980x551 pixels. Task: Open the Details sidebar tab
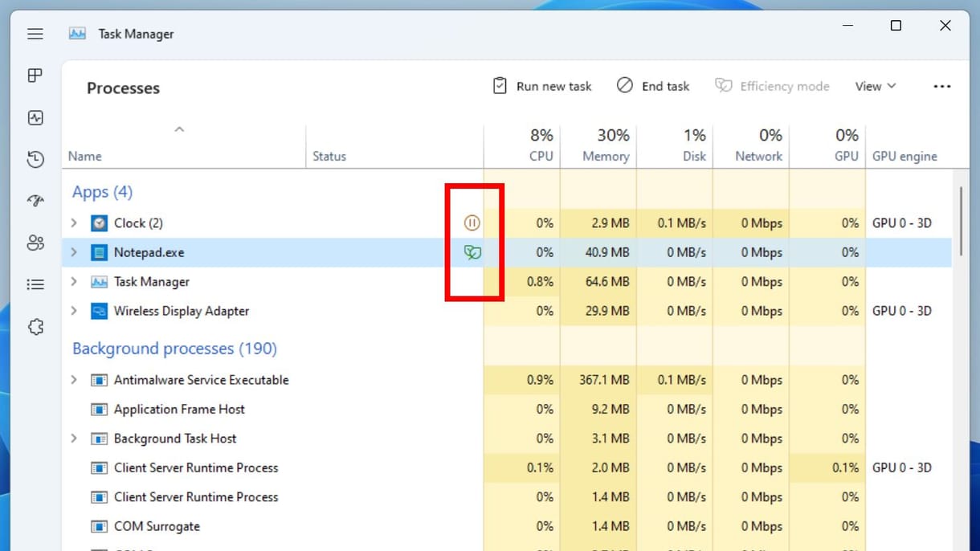pos(35,284)
